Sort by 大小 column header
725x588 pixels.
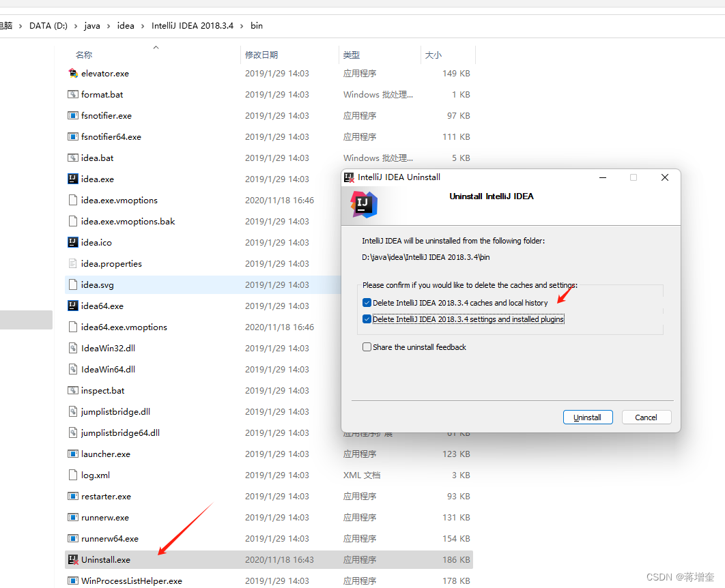point(433,55)
